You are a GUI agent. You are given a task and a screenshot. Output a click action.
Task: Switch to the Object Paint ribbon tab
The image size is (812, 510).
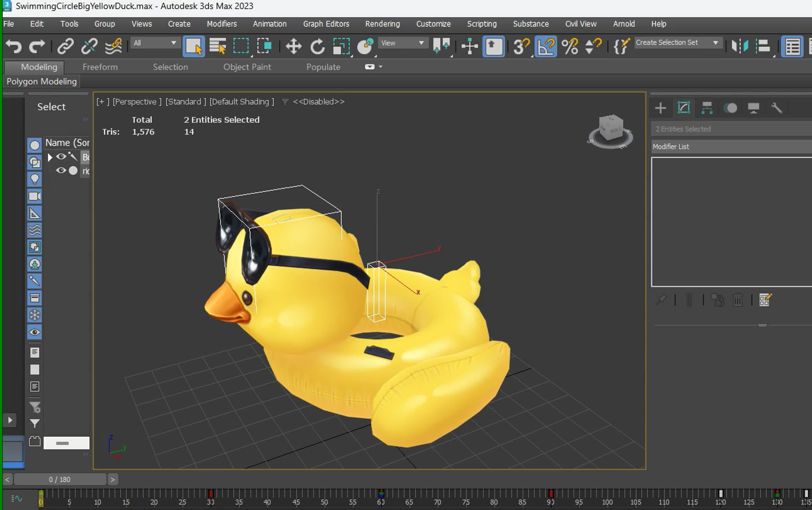click(247, 67)
